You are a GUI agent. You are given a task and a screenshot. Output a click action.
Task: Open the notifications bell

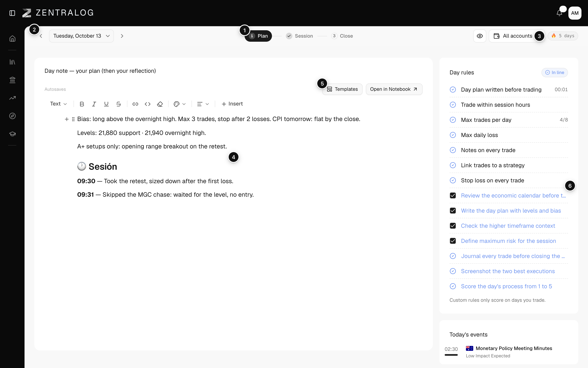tap(559, 13)
